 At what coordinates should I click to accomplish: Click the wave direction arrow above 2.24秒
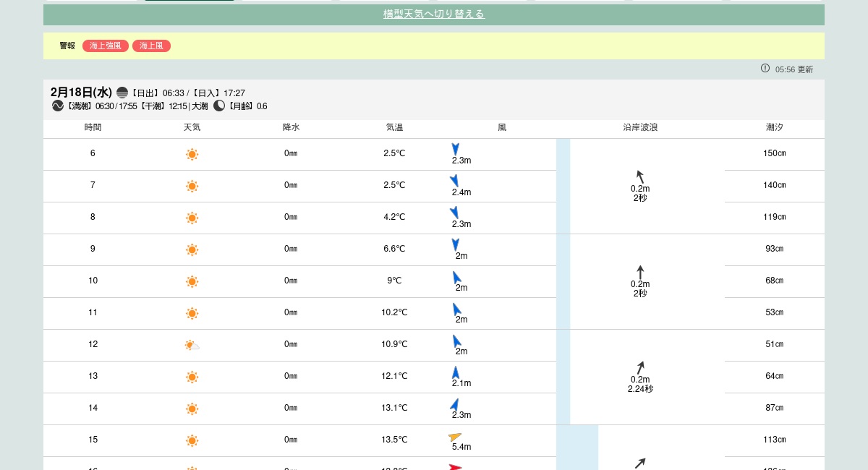point(640,367)
